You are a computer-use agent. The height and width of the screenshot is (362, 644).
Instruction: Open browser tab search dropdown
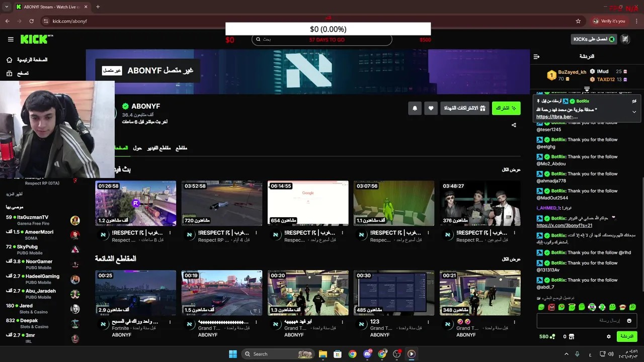pos(7,7)
